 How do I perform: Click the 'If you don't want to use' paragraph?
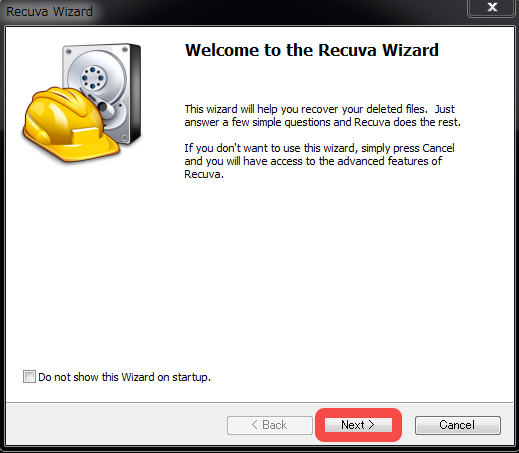tap(319, 161)
